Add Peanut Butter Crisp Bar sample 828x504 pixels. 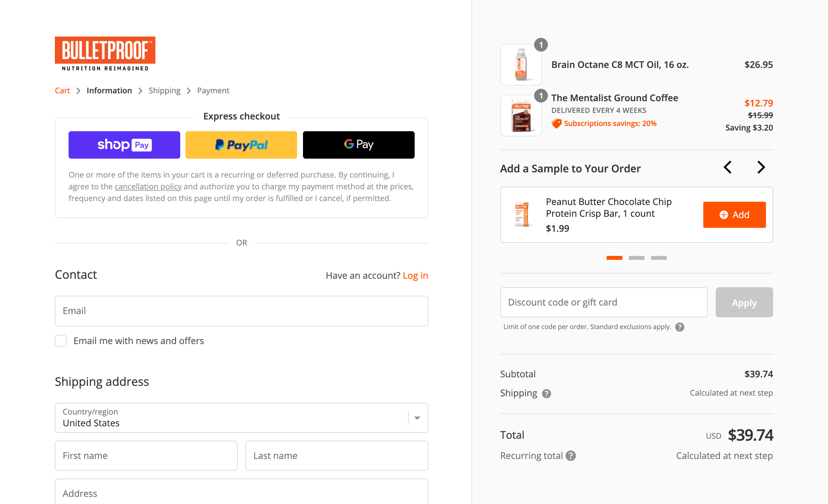pos(734,215)
